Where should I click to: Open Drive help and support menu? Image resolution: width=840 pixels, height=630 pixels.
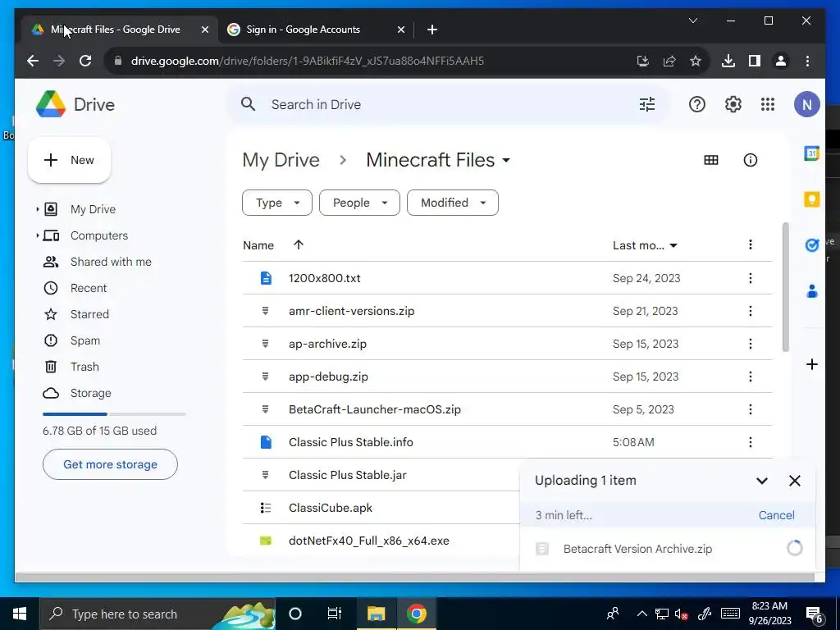[x=697, y=104]
